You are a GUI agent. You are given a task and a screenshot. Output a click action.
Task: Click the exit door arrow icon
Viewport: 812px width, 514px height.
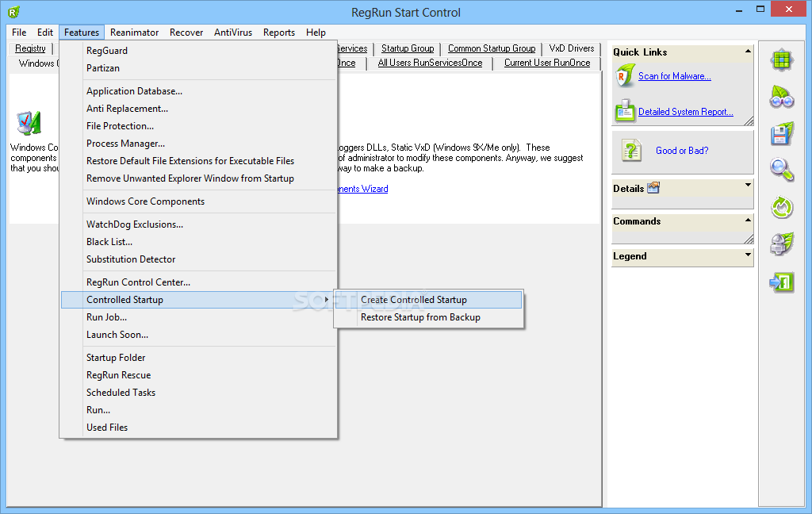tap(781, 282)
